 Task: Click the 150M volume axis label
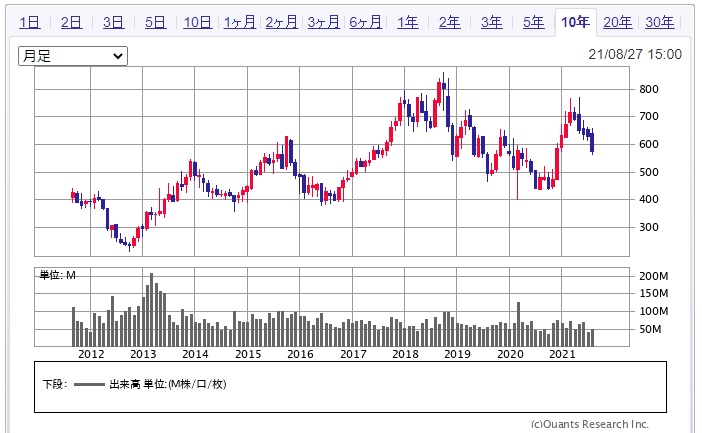654,293
